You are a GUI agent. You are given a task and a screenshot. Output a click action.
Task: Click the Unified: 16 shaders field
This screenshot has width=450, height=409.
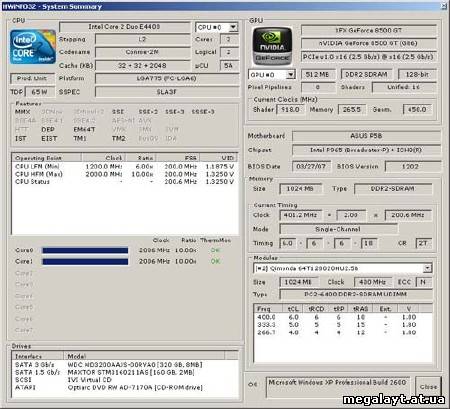(x=404, y=87)
